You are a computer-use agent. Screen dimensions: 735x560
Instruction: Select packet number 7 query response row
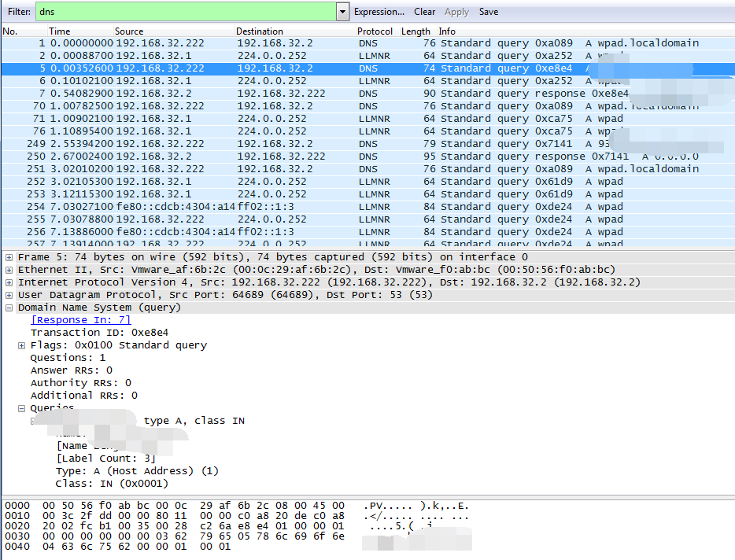click(x=315, y=94)
